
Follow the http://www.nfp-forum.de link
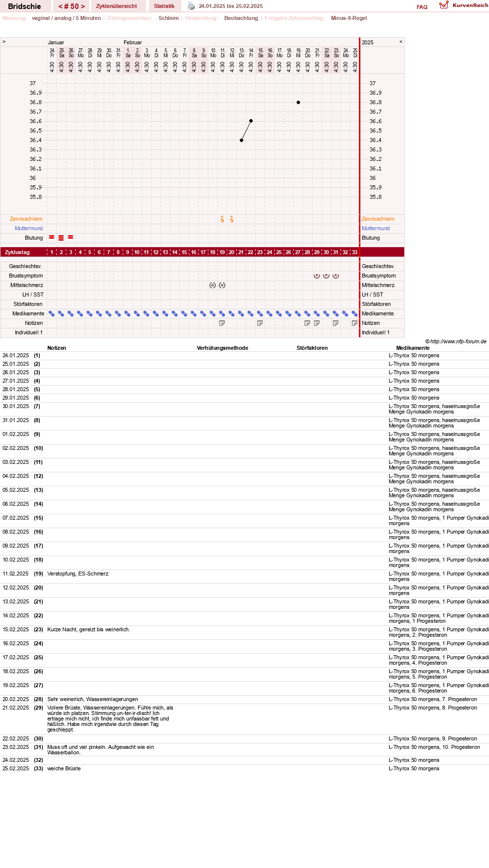(x=458, y=341)
